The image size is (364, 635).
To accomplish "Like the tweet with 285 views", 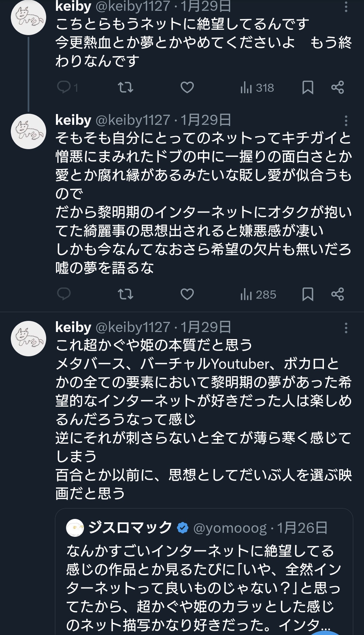I will 187,294.
